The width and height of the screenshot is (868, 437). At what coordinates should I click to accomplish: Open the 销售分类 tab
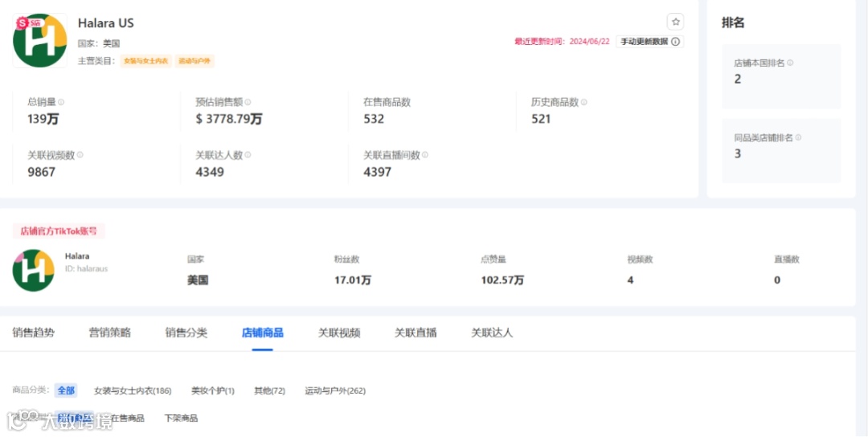pyautogui.click(x=186, y=333)
